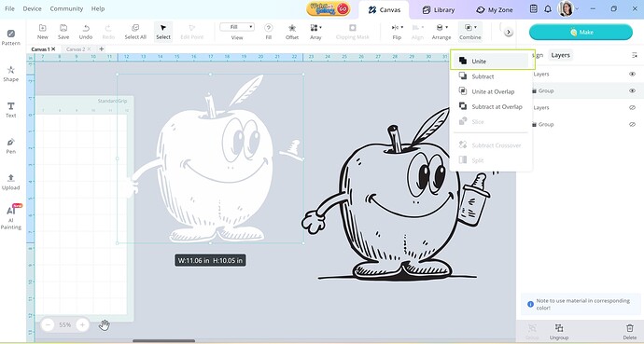Collapse the layers panel menu icon
The width and height of the screenshot is (644, 344).
634,55
